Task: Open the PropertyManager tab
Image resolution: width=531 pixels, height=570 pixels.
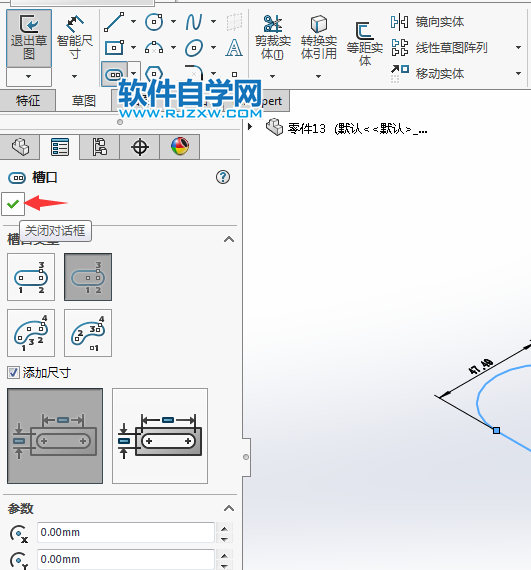Action: (60, 147)
